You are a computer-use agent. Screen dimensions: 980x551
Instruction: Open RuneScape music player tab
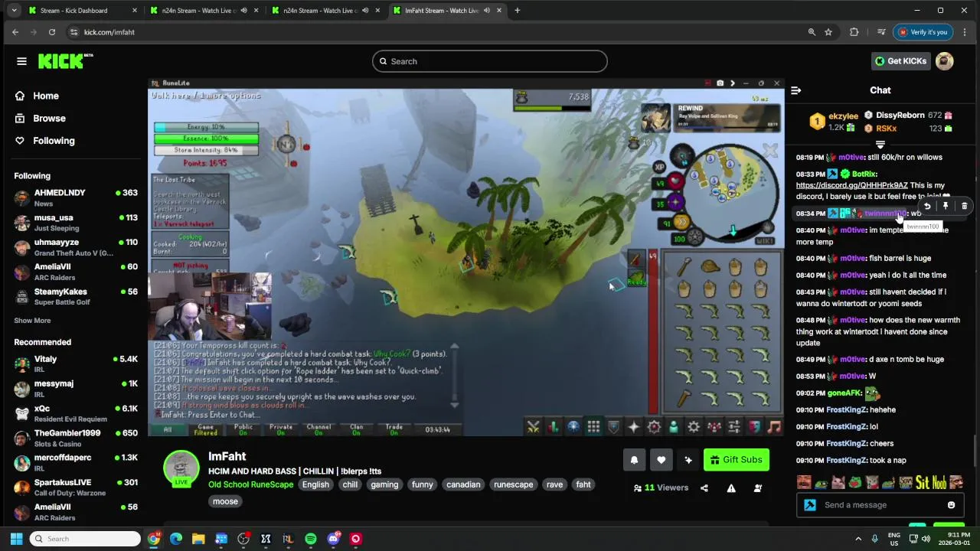point(774,427)
